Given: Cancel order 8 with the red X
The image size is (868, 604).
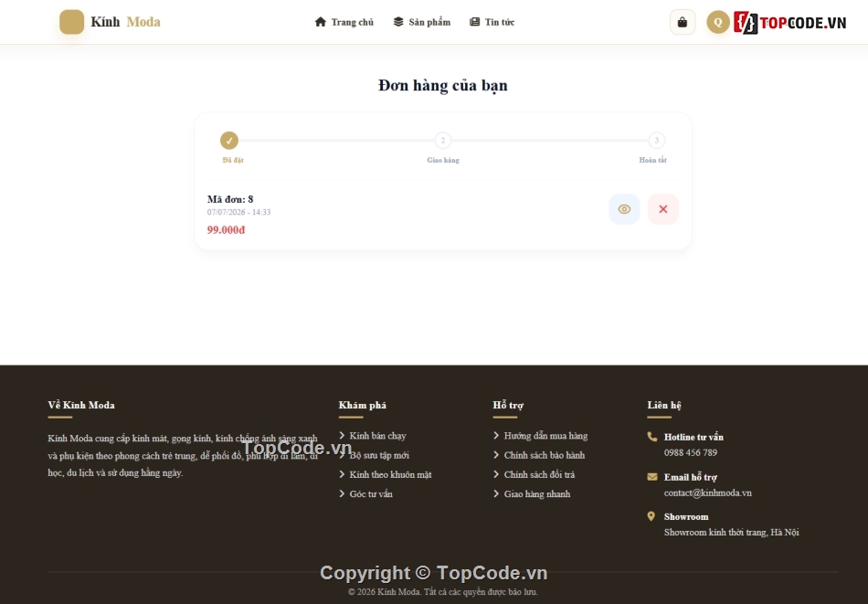Looking at the screenshot, I should tap(663, 209).
